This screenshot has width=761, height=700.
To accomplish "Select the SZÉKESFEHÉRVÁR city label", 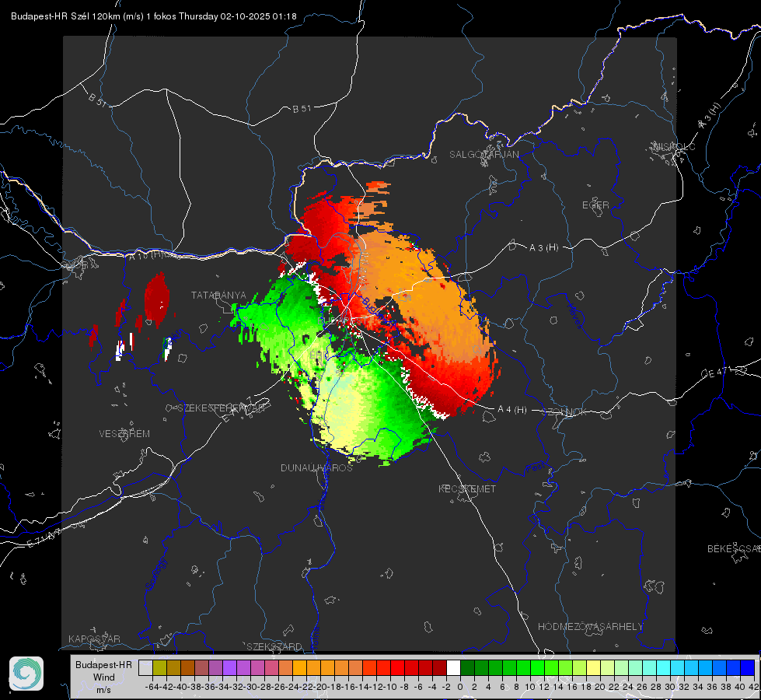I will click(x=222, y=408).
